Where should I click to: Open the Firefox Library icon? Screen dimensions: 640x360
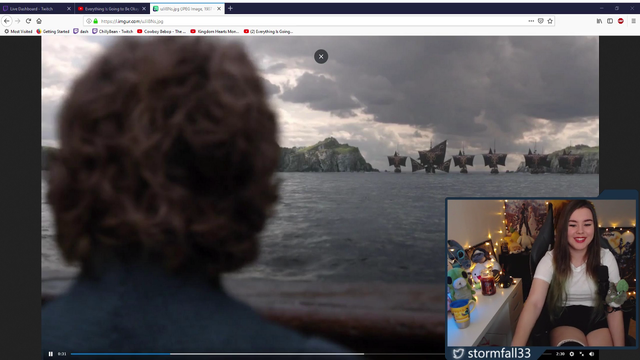coord(599,21)
